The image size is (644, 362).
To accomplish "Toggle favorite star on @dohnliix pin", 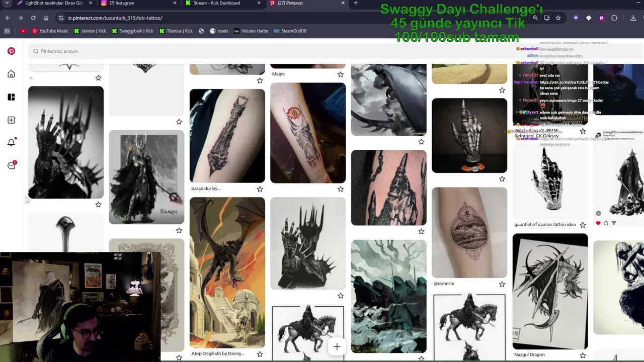I will pyautogui.click(x=502, y=284).
